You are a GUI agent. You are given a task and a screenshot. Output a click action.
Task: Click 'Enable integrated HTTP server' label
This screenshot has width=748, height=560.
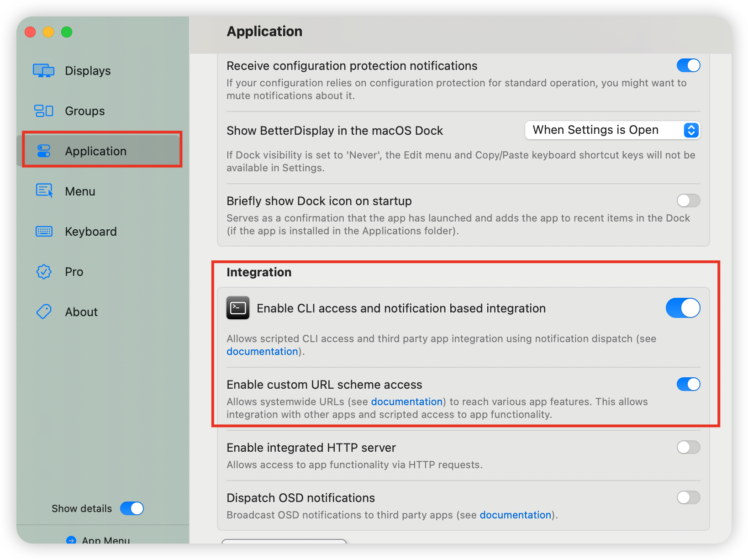click(x=311, y=448)
